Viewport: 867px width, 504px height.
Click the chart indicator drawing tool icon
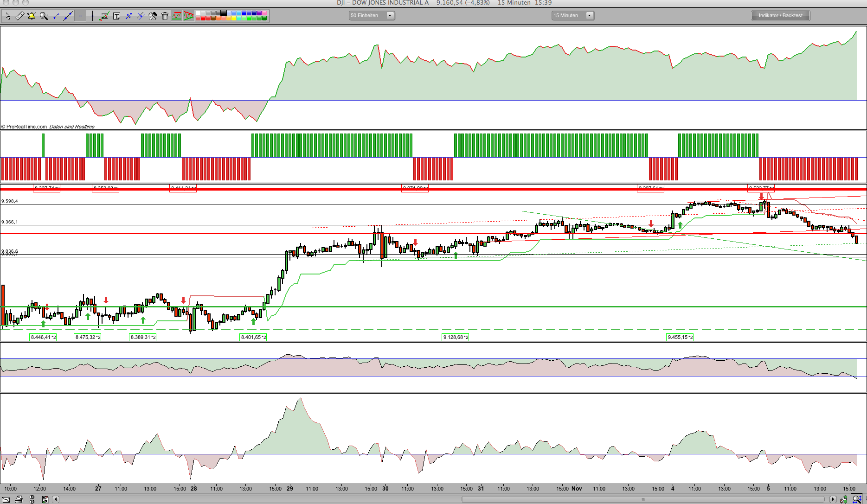[x=104, y=16]
